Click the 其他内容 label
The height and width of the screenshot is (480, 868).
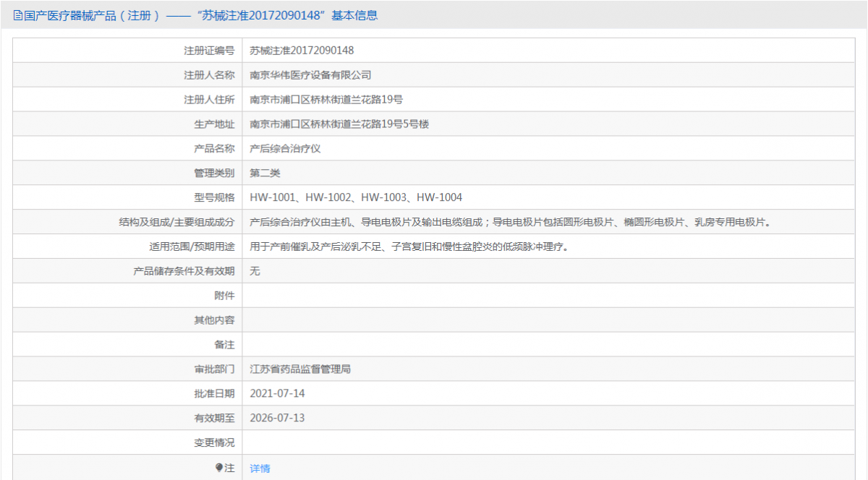click(214, 320)
